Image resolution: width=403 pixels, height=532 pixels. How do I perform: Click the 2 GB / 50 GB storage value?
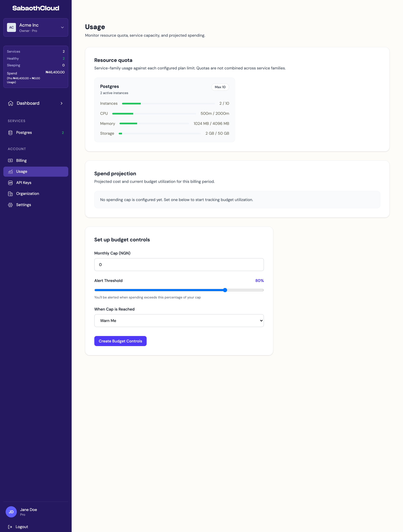tap(217, 133)
